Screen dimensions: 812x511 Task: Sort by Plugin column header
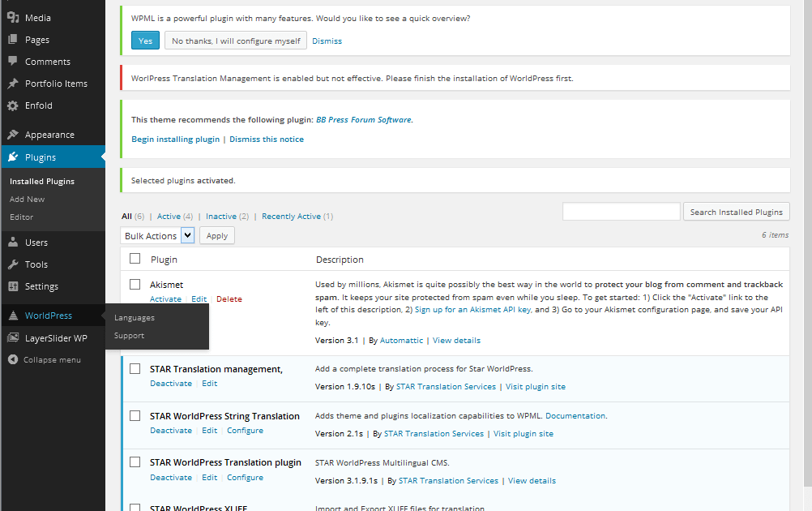point(164,260)
